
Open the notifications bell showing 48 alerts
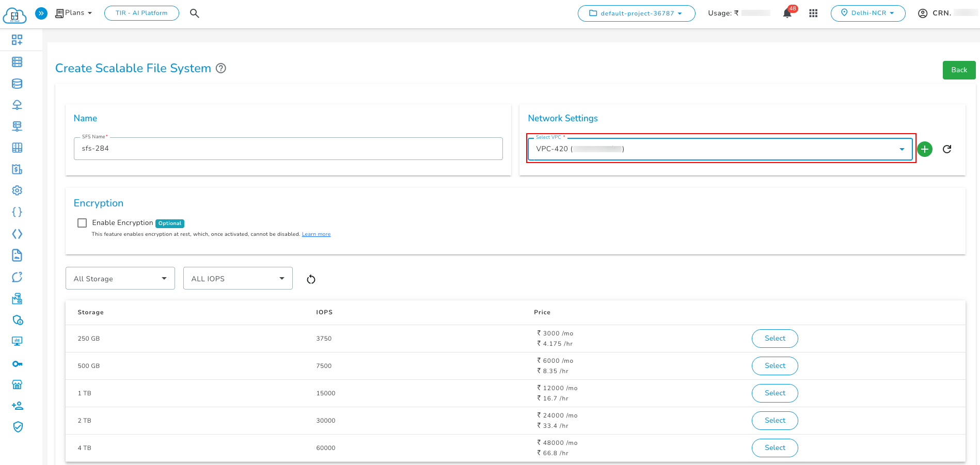pyautogui.click(x=787, y=13)
